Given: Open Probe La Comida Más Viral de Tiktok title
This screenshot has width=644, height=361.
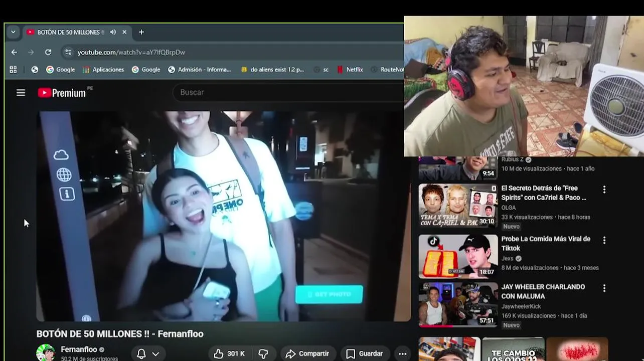Looking at the screenshot, I should coord(546,244).
